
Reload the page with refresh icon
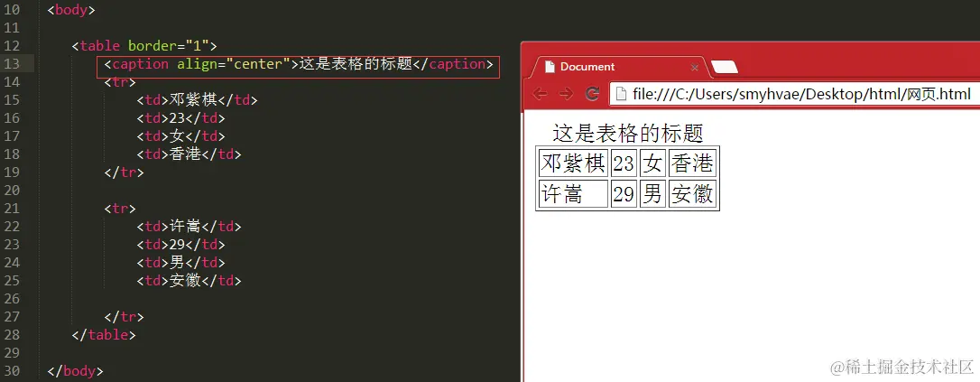[x=592, y=94]
